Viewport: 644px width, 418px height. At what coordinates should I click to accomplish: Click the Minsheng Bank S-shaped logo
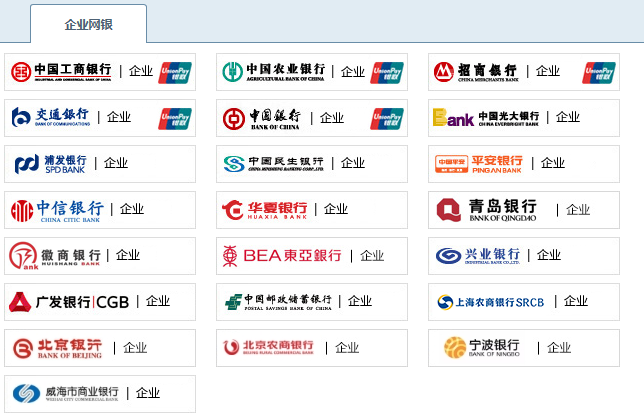[234, 164]
